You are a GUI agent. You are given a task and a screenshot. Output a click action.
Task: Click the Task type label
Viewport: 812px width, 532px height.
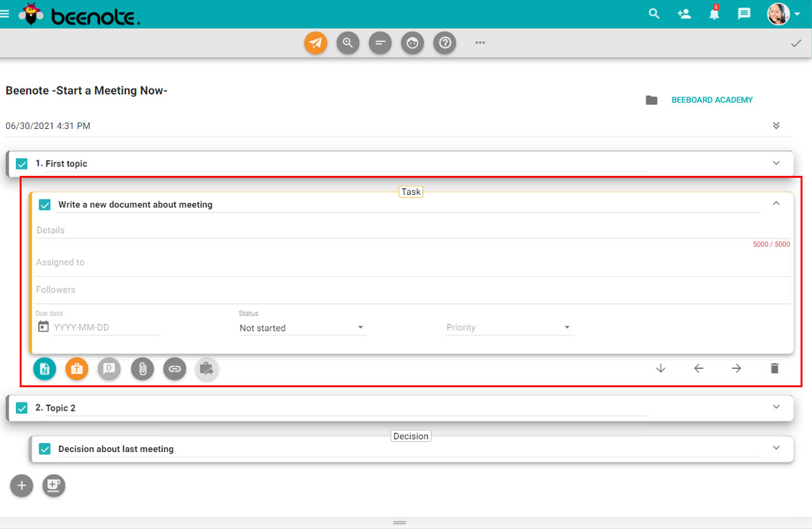click(411, 192)
